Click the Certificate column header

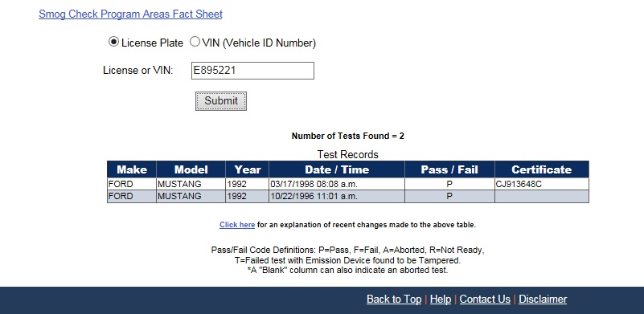point(542,169)
